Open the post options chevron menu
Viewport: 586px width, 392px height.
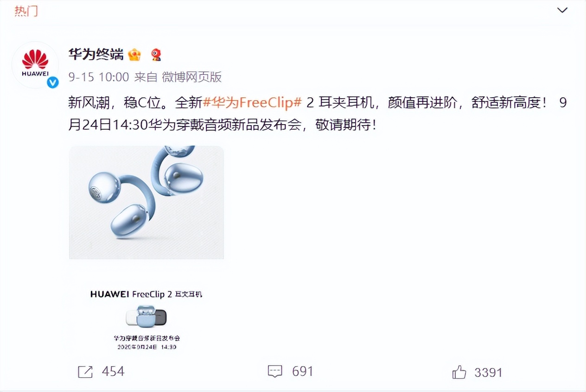[562, 10]
